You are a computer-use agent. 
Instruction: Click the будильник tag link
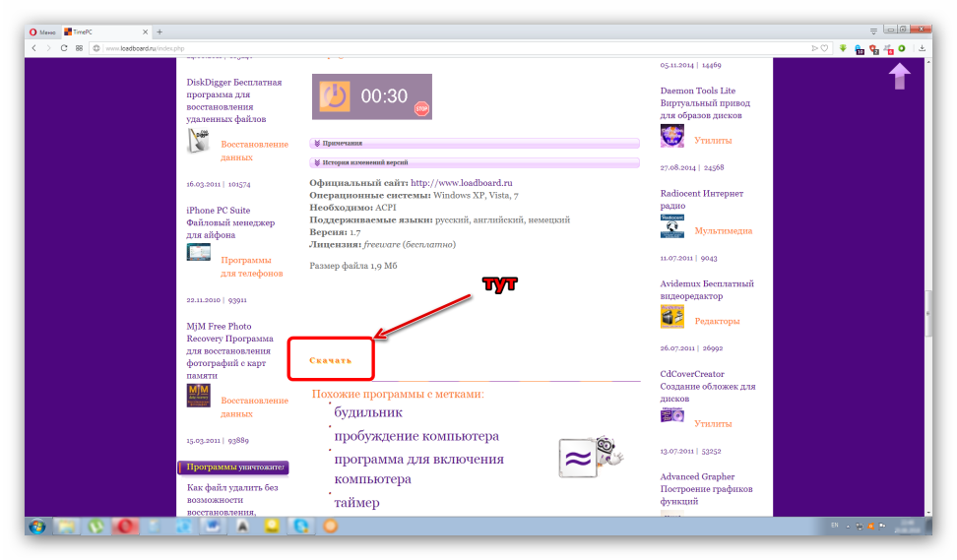pos(367,412)
